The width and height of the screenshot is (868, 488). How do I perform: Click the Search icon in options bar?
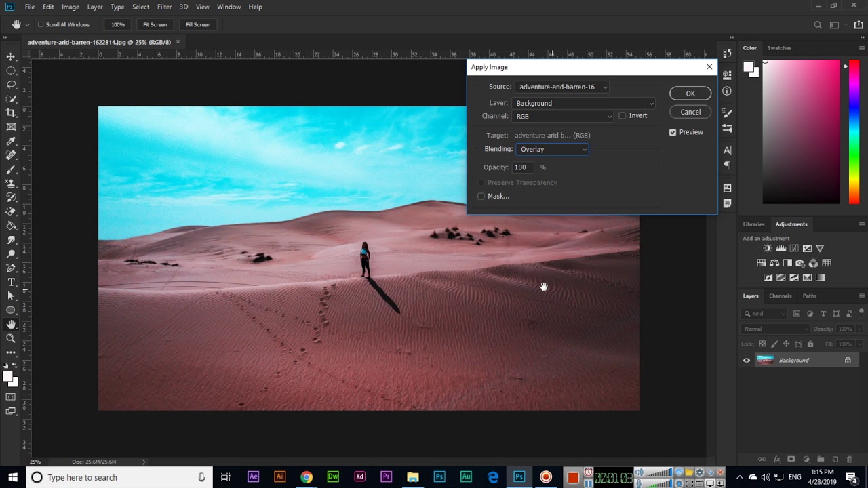818,25
